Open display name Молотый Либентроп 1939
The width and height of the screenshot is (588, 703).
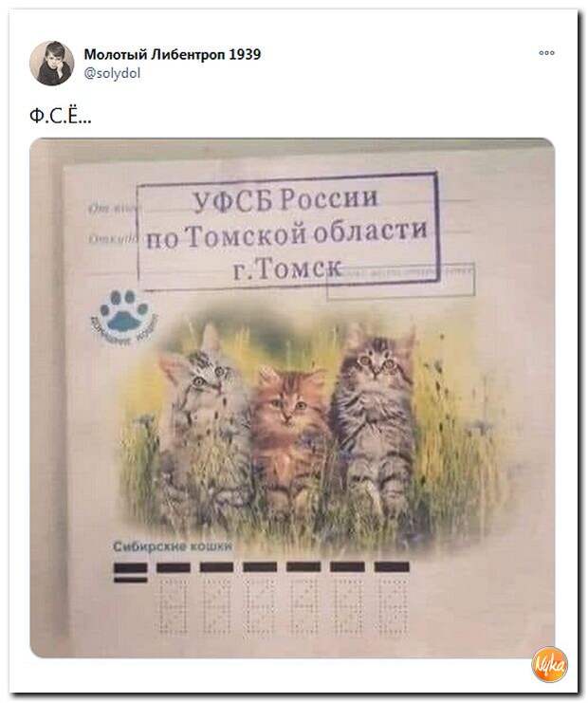[x=173, y=54]
